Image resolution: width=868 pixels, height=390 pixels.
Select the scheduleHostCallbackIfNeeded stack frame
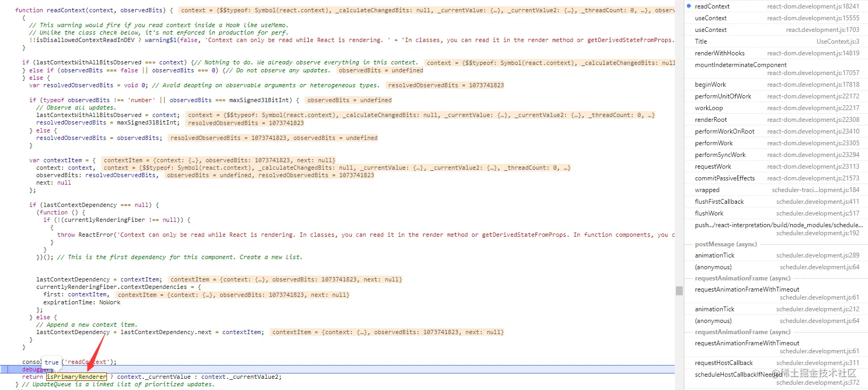click(x=776, y=378)
